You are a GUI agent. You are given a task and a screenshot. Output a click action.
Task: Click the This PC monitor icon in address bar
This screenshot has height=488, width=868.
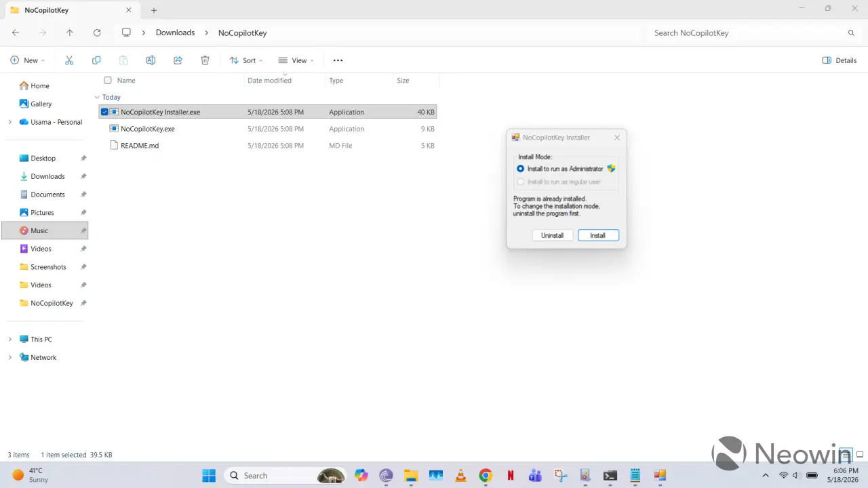[x=126, y=33]
